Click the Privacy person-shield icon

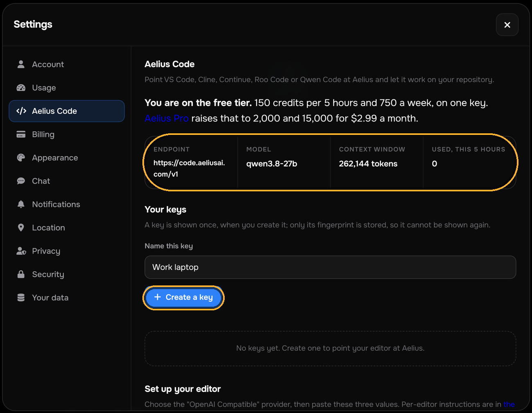tap(21, 251)
